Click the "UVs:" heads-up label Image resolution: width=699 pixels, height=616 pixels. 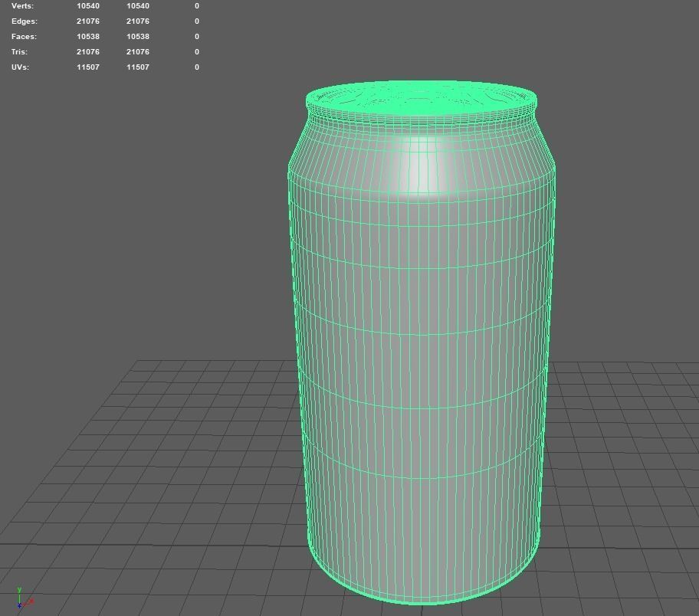click(x=20, y=67)
